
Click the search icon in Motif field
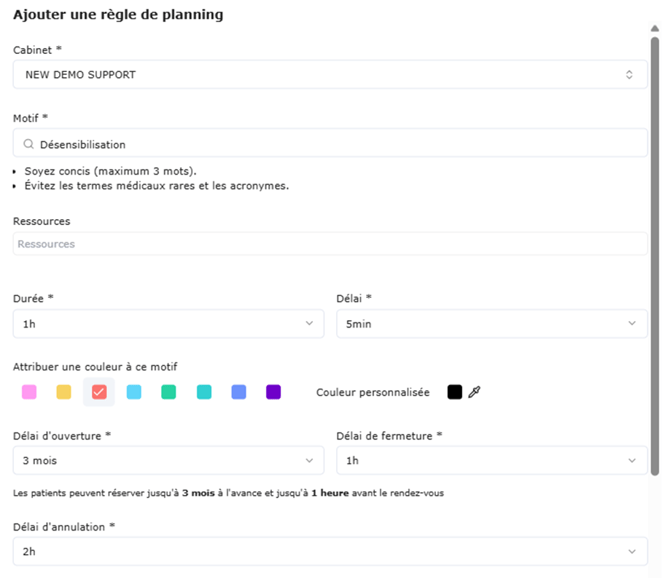point(29,144)
